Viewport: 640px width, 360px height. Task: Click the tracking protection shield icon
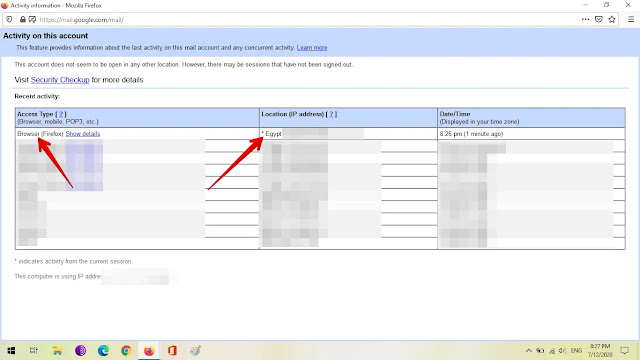pyautogui.click(x=9, y=19)
